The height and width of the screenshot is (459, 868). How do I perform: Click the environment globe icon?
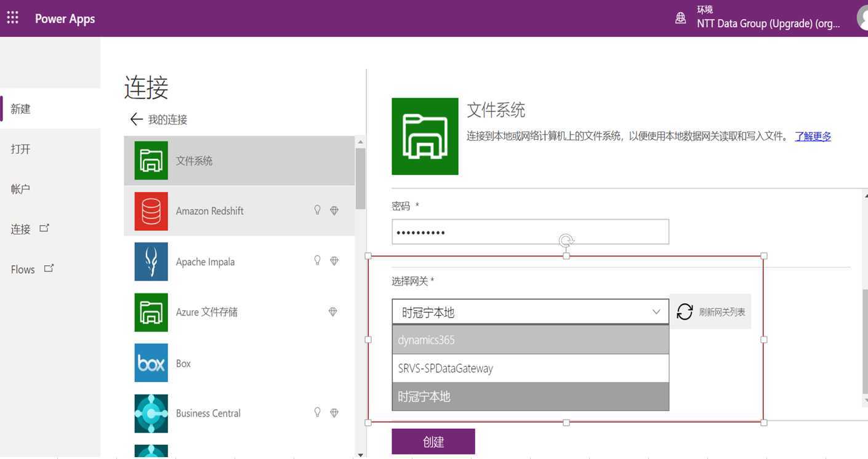tap(680, 18)
